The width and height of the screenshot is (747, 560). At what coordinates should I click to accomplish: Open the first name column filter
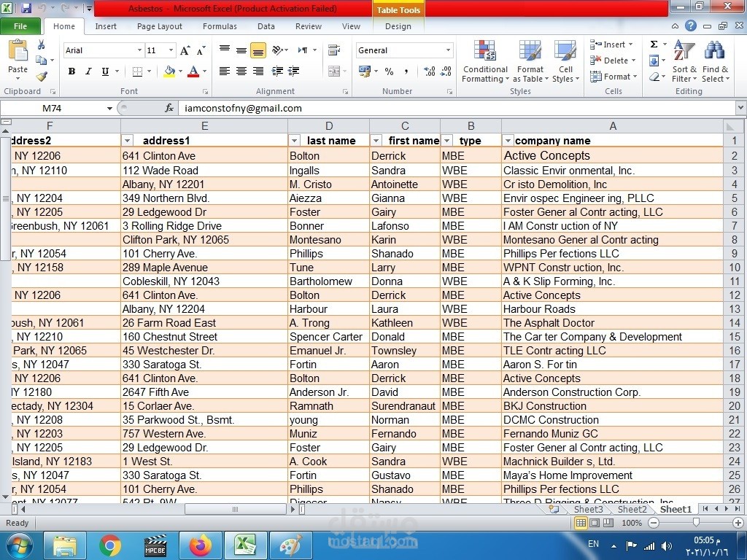(x=376, y=141)
